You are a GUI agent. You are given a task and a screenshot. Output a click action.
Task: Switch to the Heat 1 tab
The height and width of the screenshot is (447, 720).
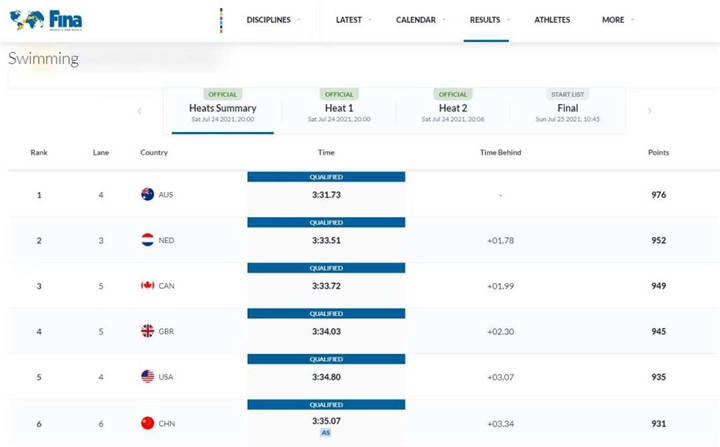[x=339, y=110]
